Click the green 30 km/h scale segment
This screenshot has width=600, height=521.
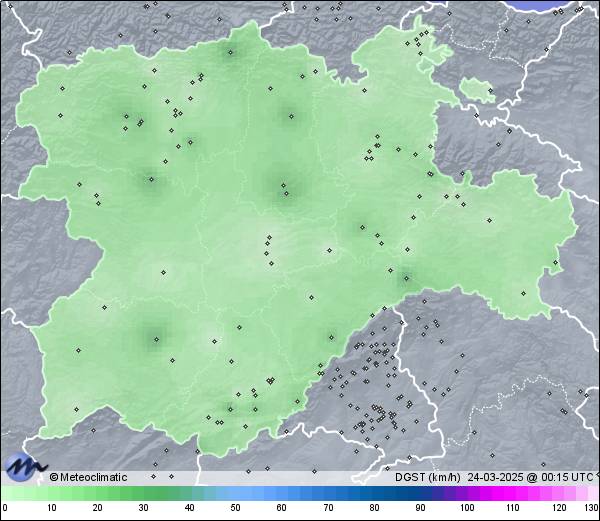(144, 493)
